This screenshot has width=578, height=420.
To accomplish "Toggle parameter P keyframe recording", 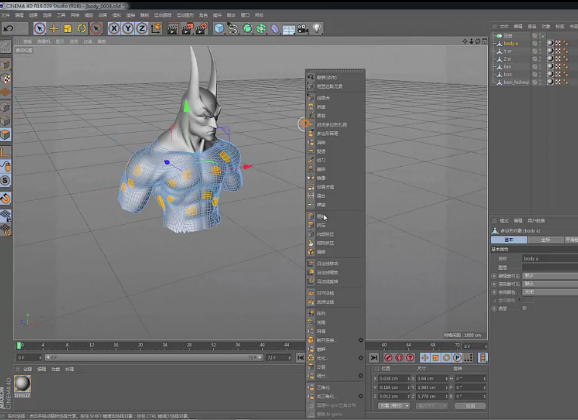I will (457, 358).
